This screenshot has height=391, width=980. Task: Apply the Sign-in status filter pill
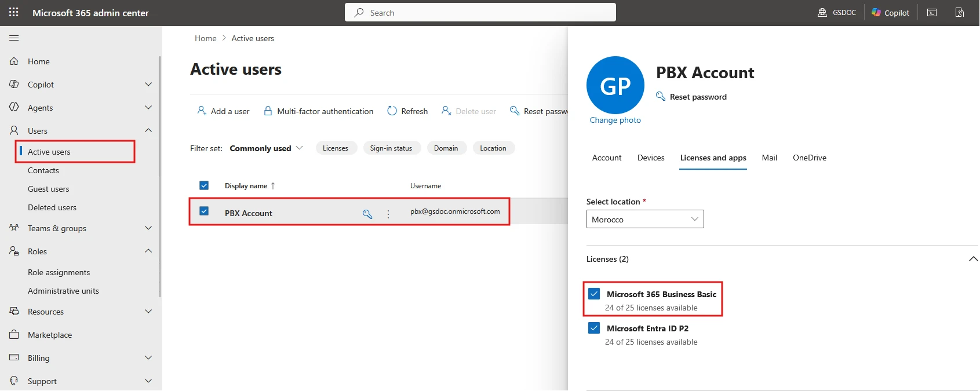point(391,148)
